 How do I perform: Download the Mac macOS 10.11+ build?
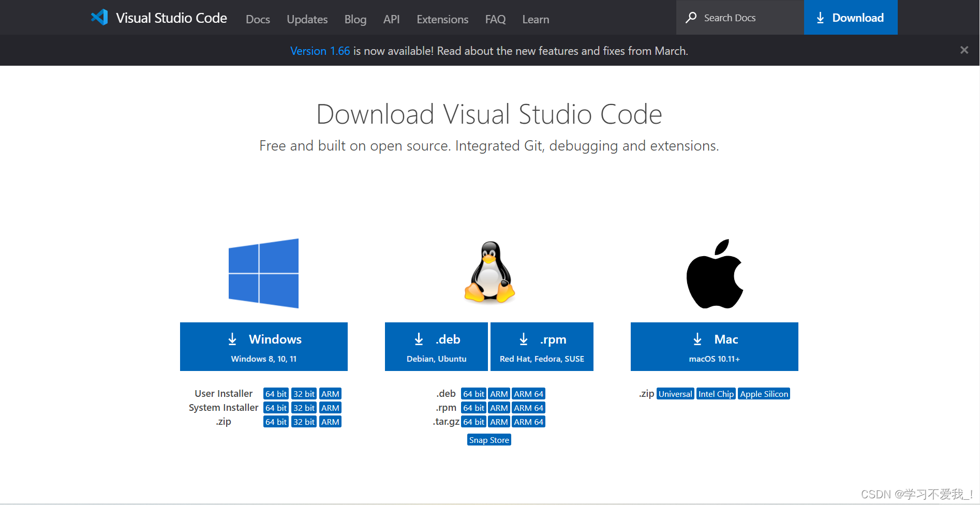point(714,347)
